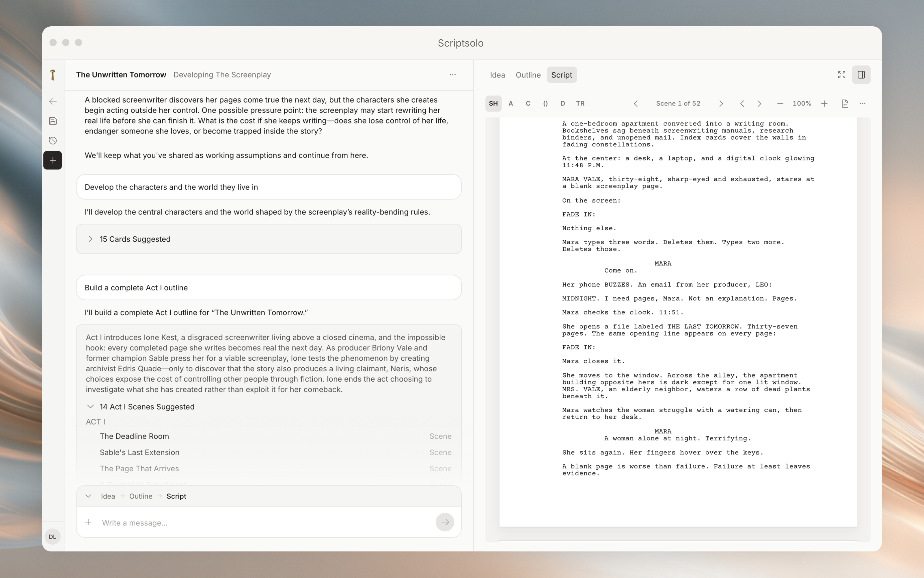
Task: Go back with the sidebar arrow
Action: (53, 101)
